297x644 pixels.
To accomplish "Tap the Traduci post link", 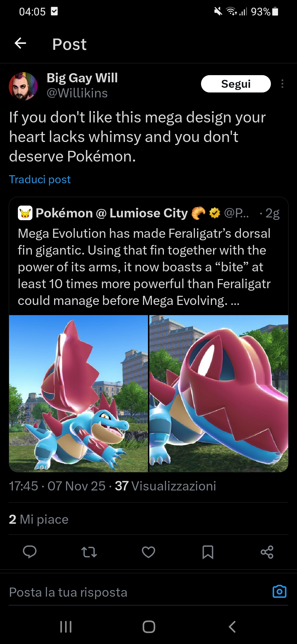I will (x=40, y=179).
